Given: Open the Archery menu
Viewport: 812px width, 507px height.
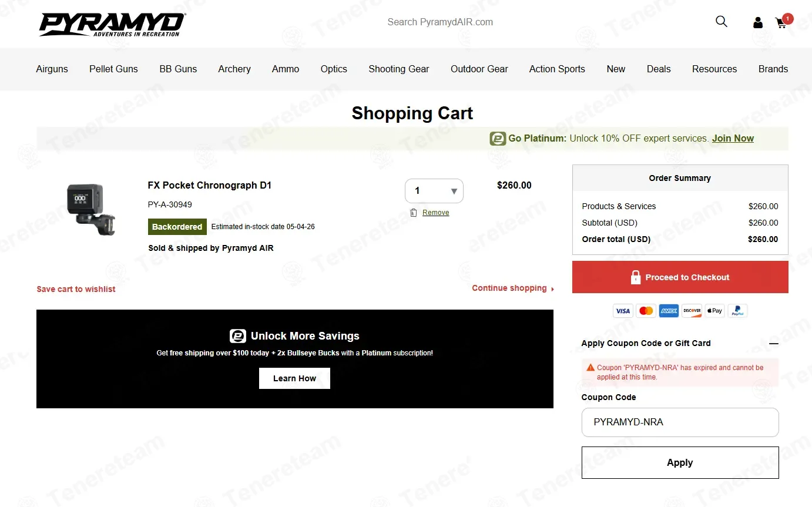Looking at the screenshot, I should 234,69.
